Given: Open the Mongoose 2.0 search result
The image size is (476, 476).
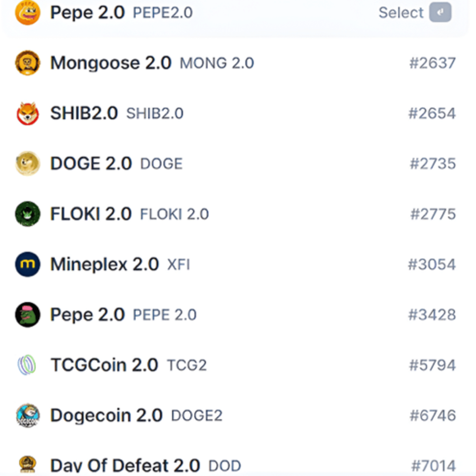Looking at the screenshot, I should 111,63.
